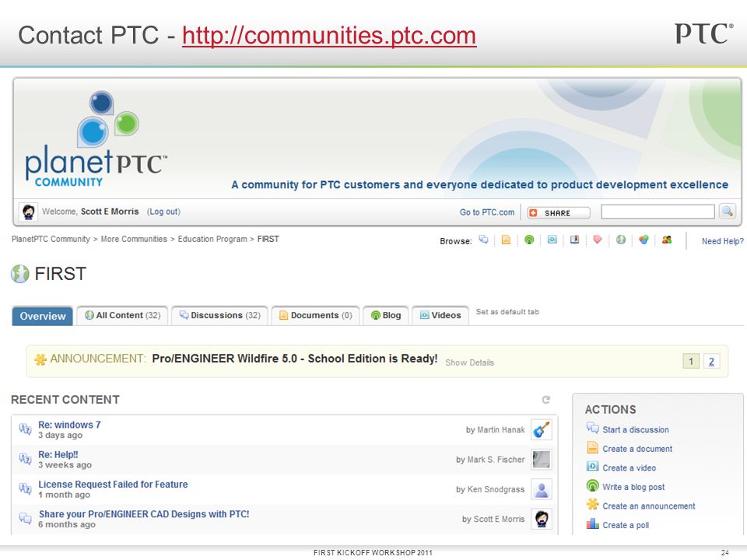Click the SHARE button
The height and width of the screenshot is (560, 747).
(559, 213)
